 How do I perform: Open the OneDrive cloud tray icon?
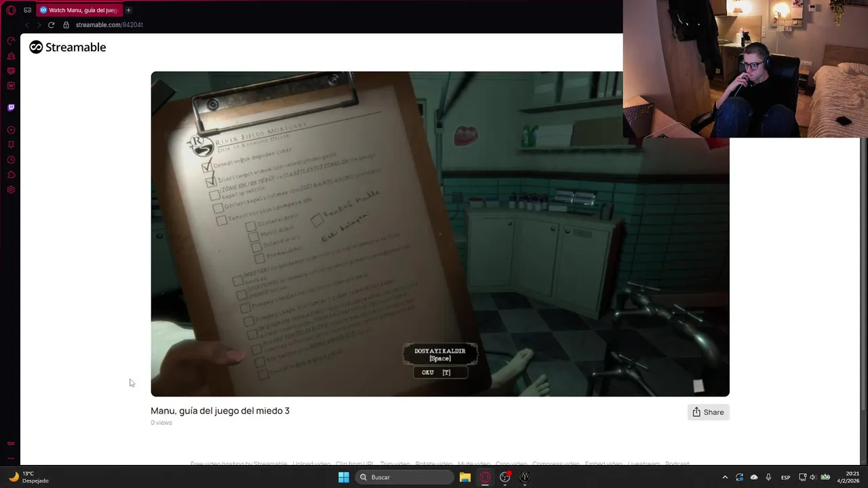753,477
